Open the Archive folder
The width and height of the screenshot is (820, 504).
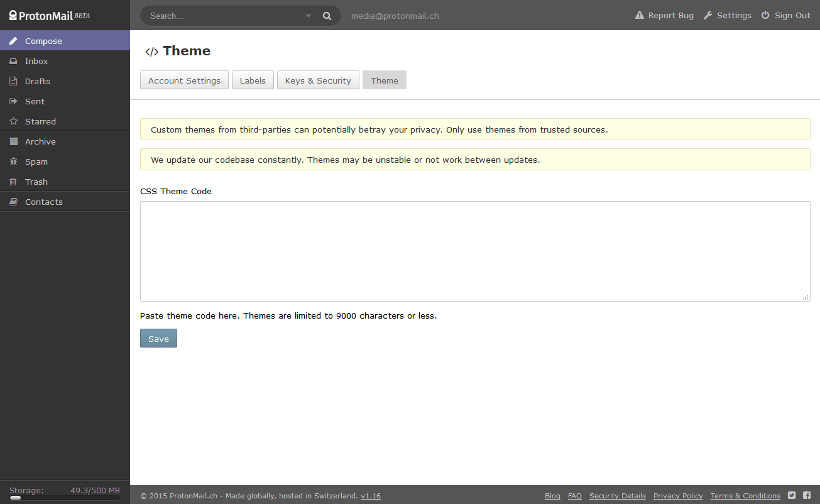tap(13, 141)
